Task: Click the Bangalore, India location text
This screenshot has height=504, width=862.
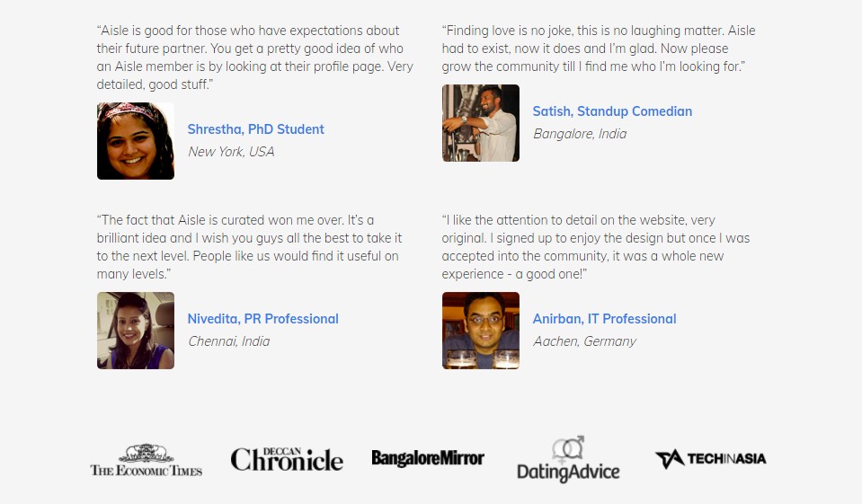Action: pyautogui.click(x=580, y=134)
